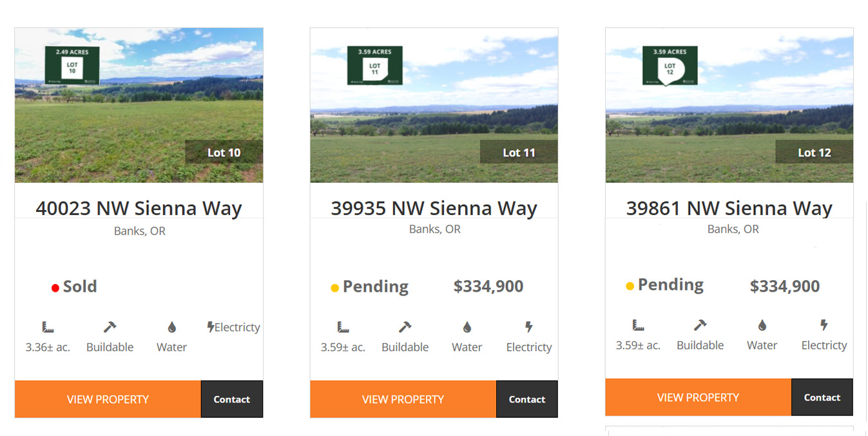The width and height of the screenshot is (868, 436).
Task: Open View Property for 40023 NW Sienna Way
Action: click(108, 399)
